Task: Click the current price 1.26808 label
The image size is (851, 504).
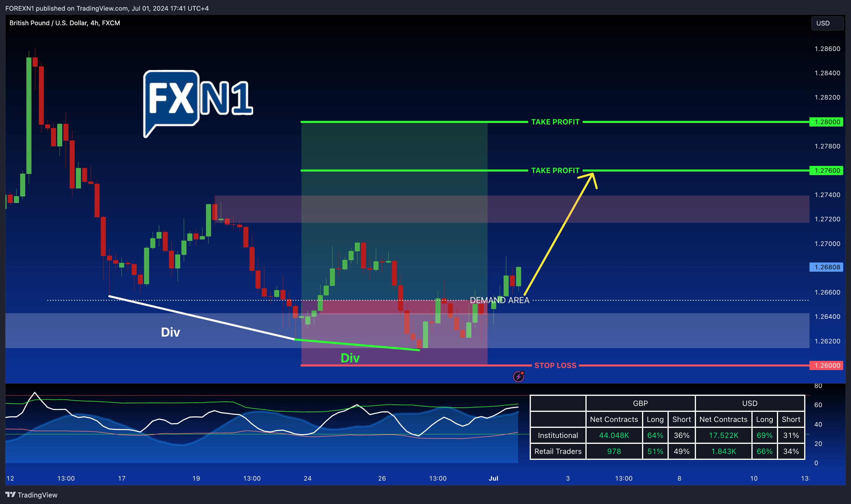Action: pyautogui.click(x=826, y=267)
